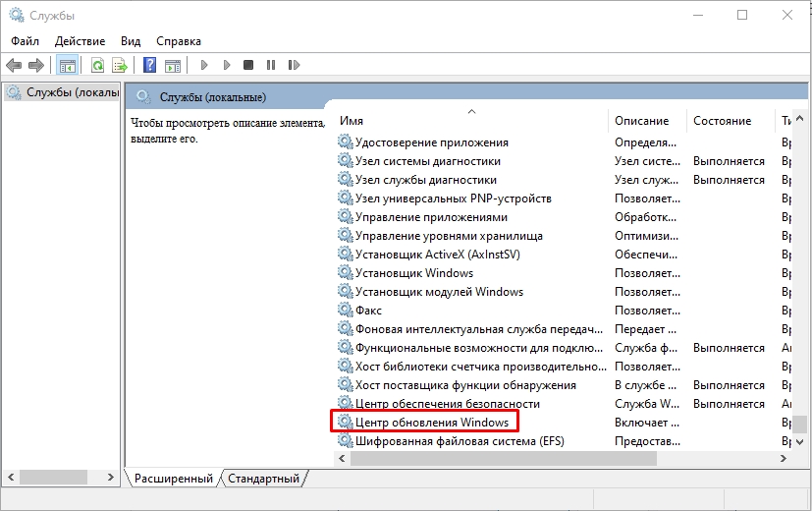Screen dimensions: 812x511
Task: Open the Вид menu
Action: (131, 41)
